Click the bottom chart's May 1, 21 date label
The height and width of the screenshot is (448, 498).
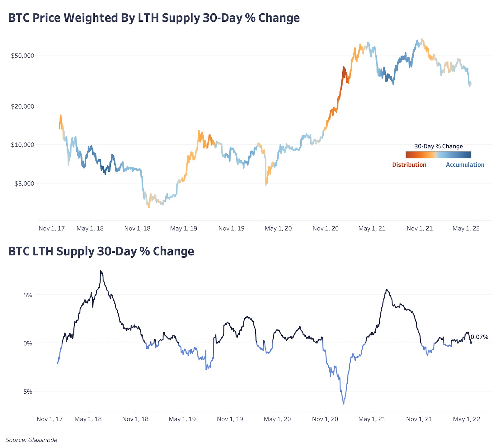coord(372,419)
